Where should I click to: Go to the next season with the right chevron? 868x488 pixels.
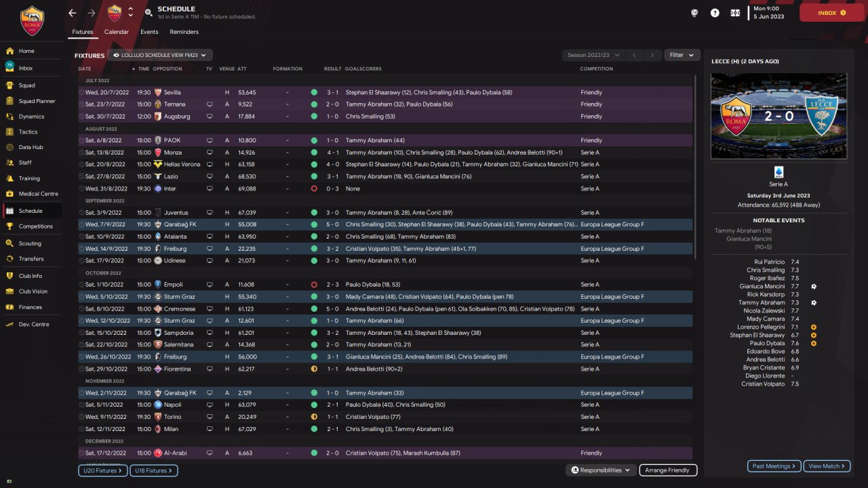(x=652, y=55)
